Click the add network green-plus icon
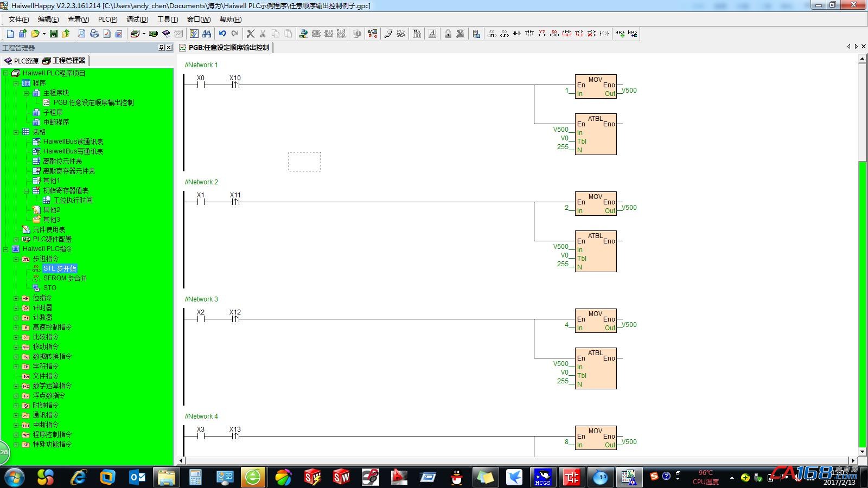868x488 pixels. click(x=620, y=34)
